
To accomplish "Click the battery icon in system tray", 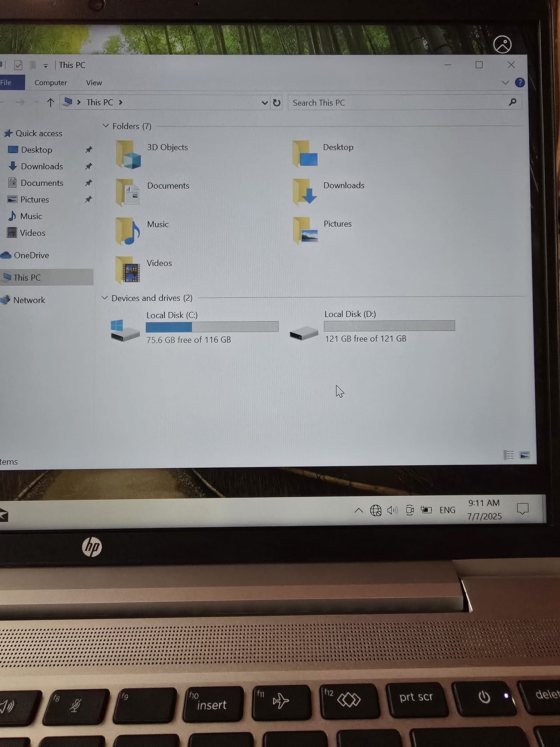I will click(426, 510).
